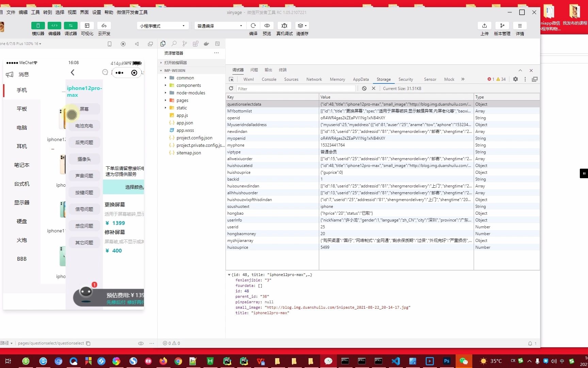588x368 pixels.
Task: Expand the node-modules folder
Action: click(191, 93)
